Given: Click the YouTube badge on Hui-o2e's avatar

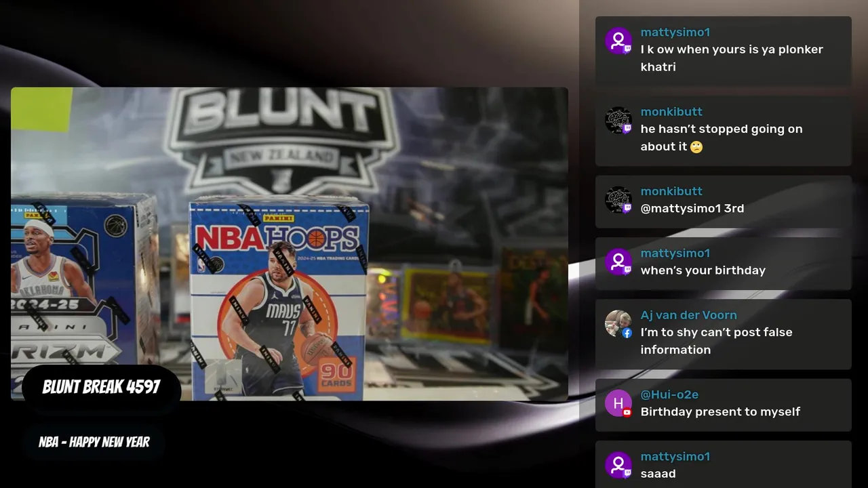Looking at the screenshot, I should [x=627, y=412].
